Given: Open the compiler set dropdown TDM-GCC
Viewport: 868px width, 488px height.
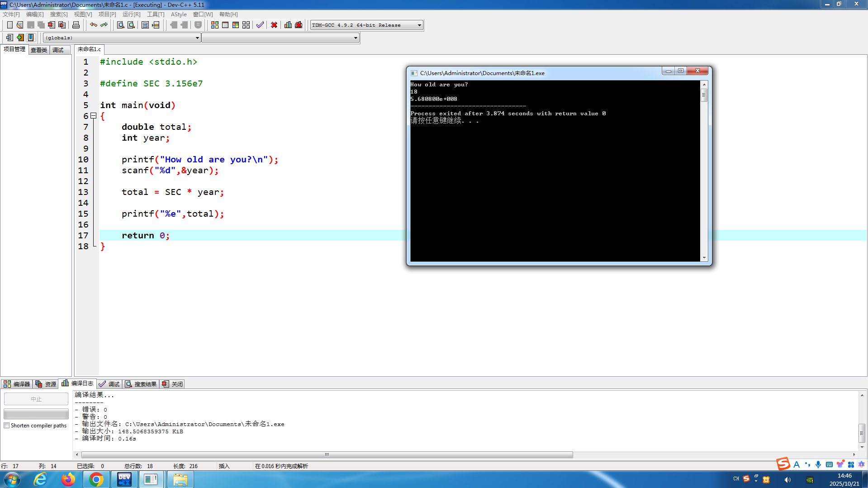Looking at the screenshot, I should (367, 25).
